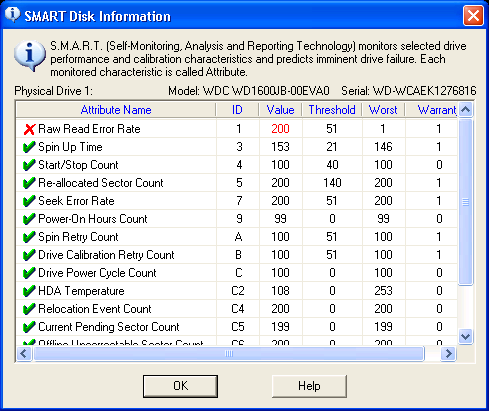Click the check icon for Power-On Hours Count
This screenshot has width=489, height=411.
pos(29,219)
